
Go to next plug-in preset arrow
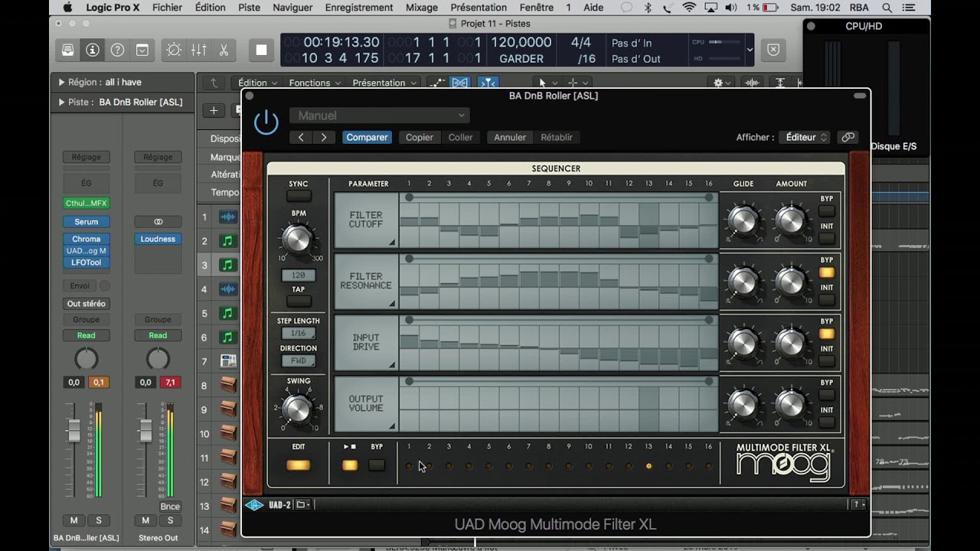(x=324, y=138)
